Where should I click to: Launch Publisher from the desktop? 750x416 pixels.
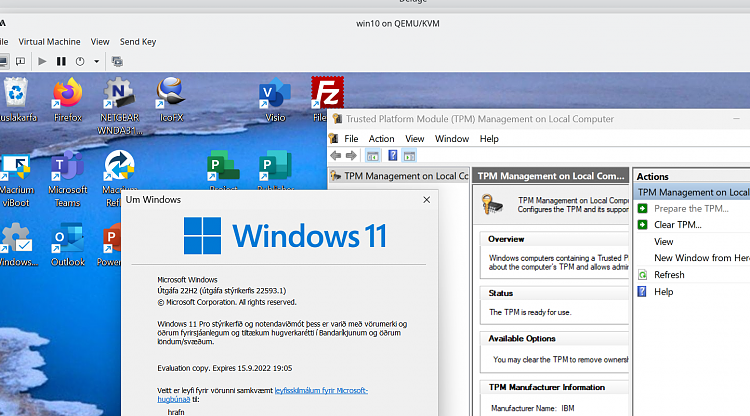click(275, 170)
